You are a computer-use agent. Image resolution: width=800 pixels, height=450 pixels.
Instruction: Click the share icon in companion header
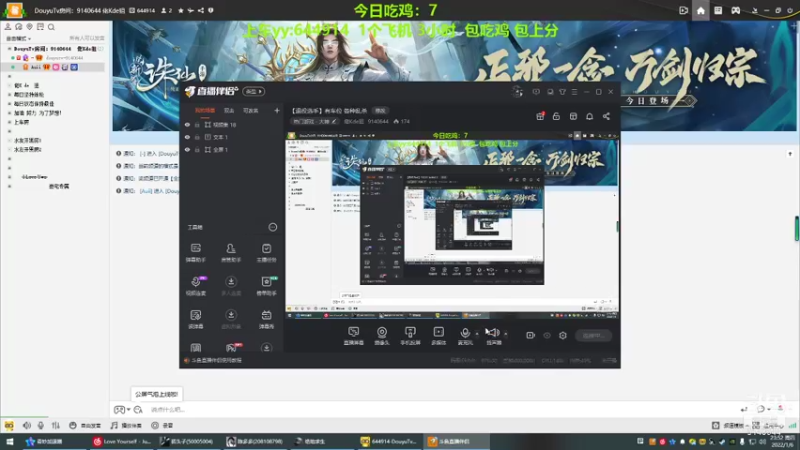(606, 116)
